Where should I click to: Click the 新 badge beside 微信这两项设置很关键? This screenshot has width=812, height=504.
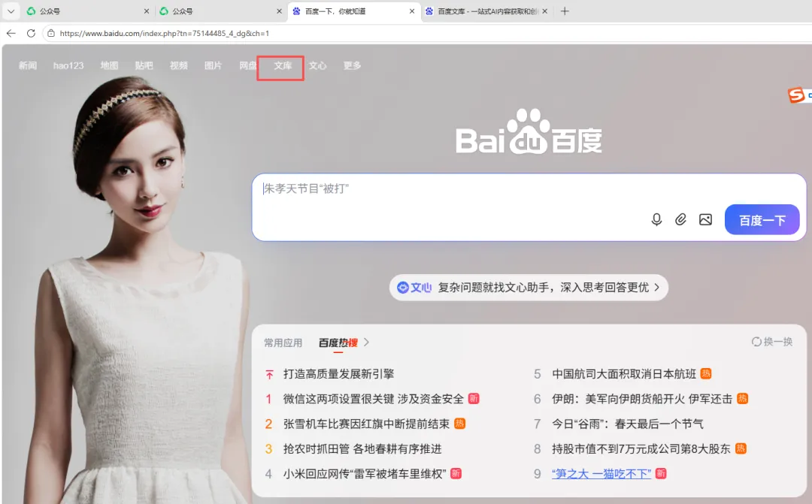474,398
